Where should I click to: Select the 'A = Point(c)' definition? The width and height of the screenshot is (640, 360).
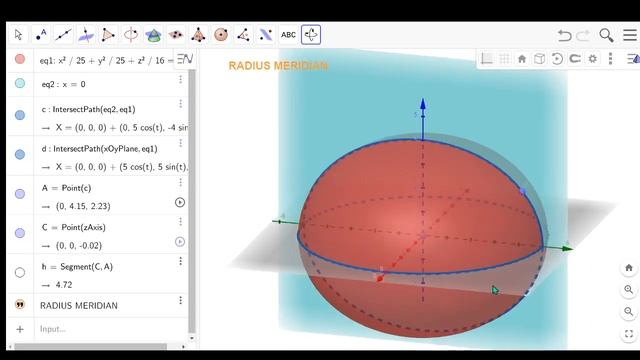tap(66, 188)
